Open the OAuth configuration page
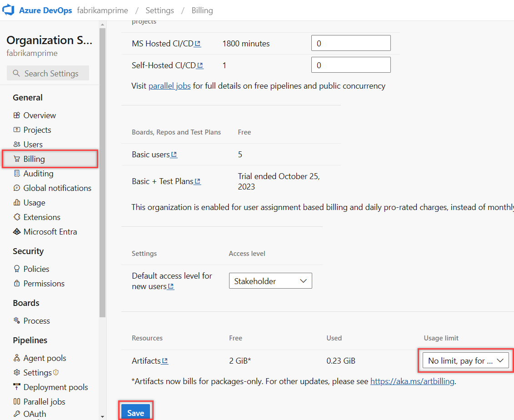This screenshot has height=420, width=514. (x=33, y=414)
